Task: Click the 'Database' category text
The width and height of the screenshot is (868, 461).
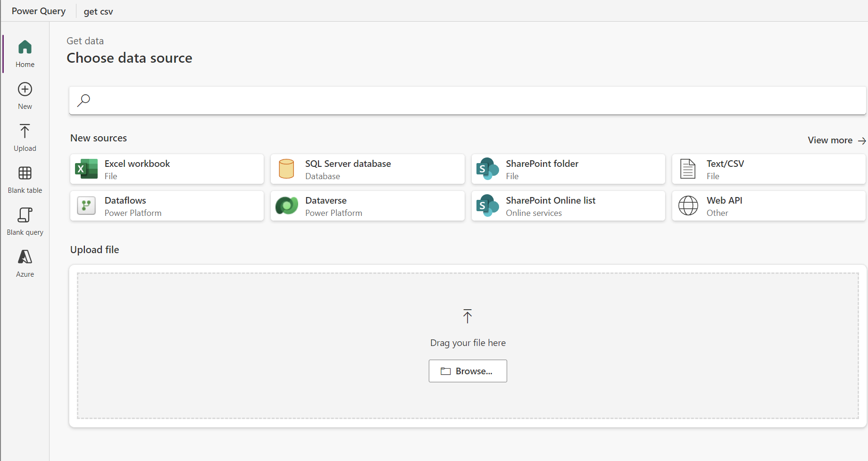Action: coord(323,176)
